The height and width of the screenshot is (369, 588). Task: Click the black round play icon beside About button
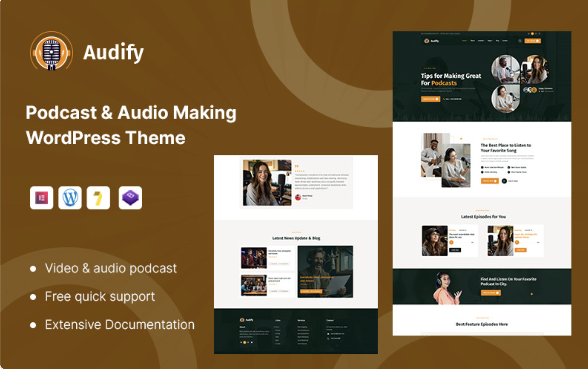point(504,181)
